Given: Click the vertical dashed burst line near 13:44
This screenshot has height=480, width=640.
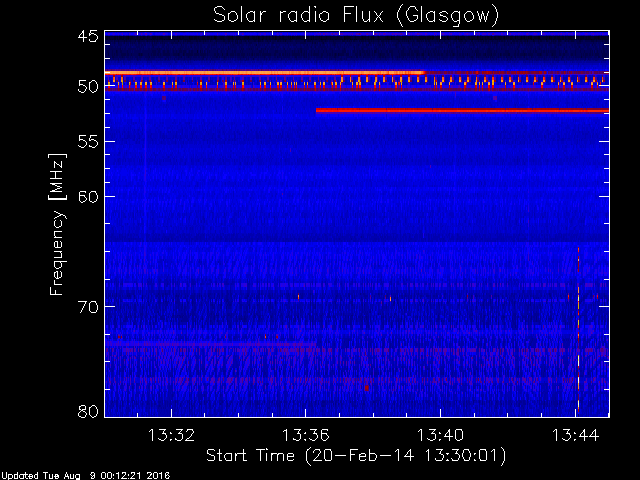Looking at the screenshot, I should 578,329.
